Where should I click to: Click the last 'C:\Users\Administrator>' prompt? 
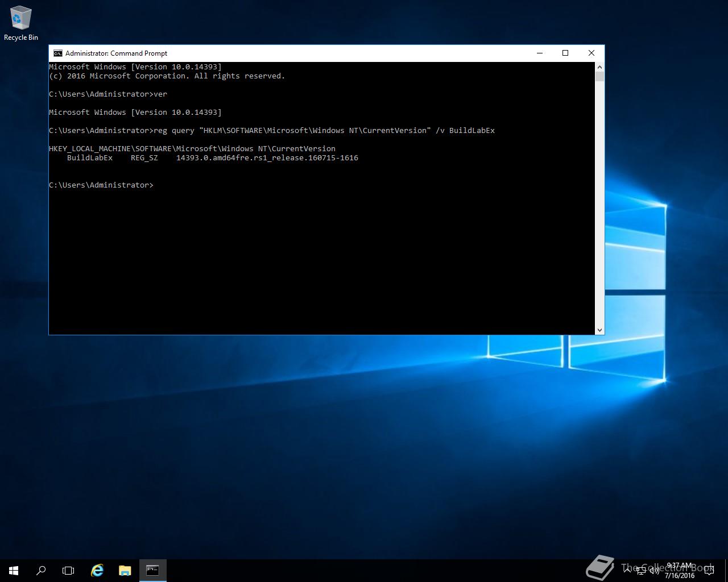coord(101,185)
